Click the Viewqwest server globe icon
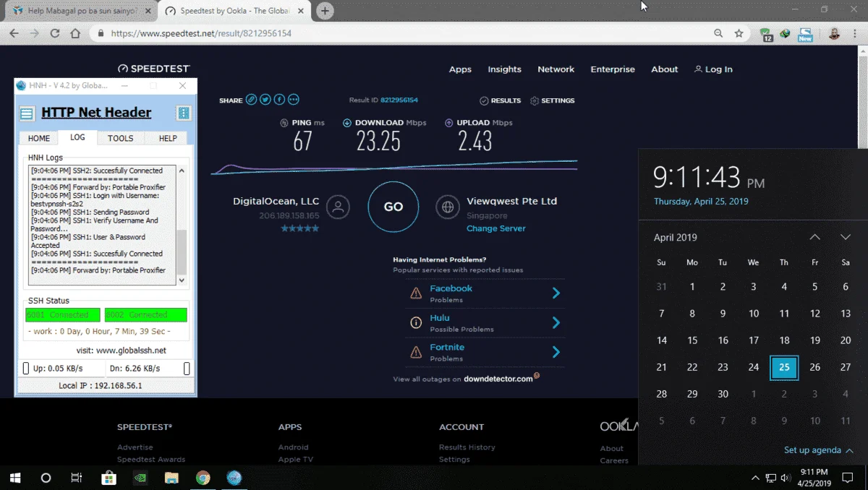 tap(448, 207)
